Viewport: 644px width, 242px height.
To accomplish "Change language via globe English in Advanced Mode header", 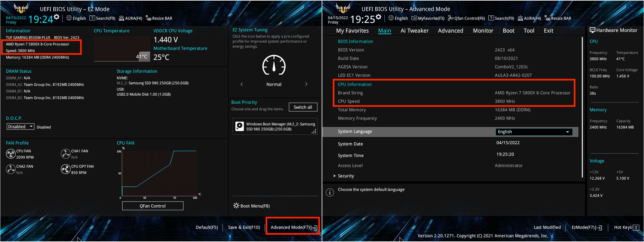I will coord(398,18).
